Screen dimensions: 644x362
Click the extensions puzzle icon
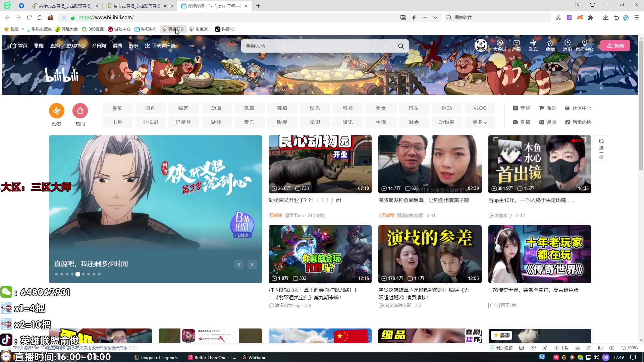tap(591, 17)
